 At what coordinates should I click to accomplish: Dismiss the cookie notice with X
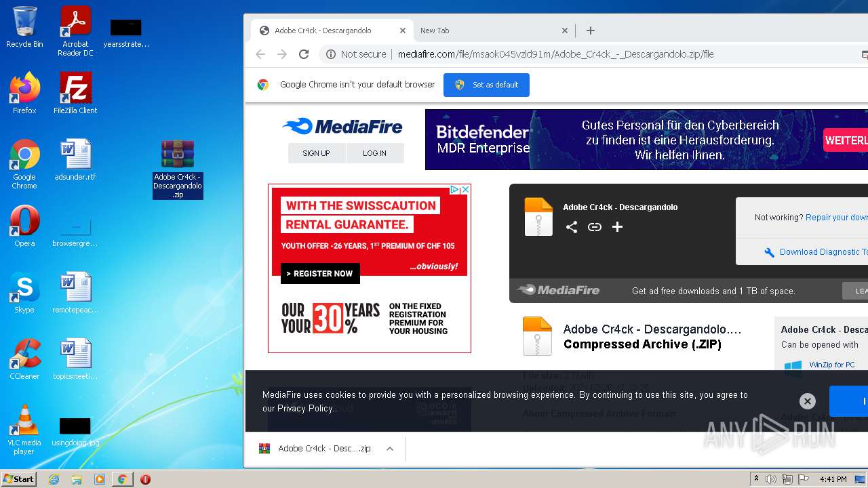tap(807, 401)
